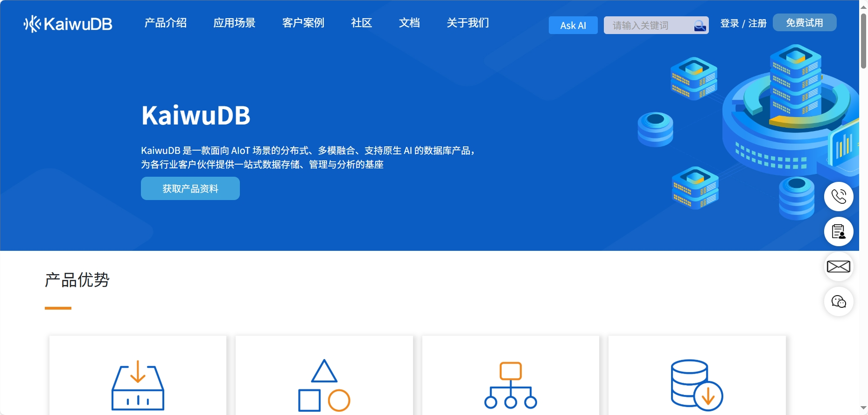This screenshot has height=415, width=868.
Task: Open the 产品介绍 menu
Action: pos(166,23)
